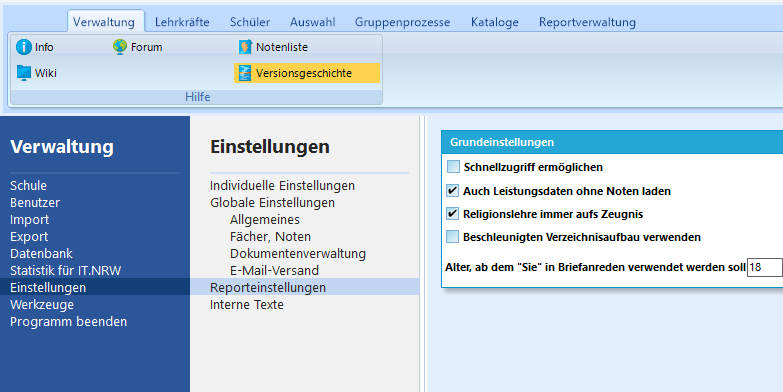The width and height of the screenshot is (783, 392).
Task: Open the Kataloge tab
Action: pyautogui.click(x=494, y=22)
